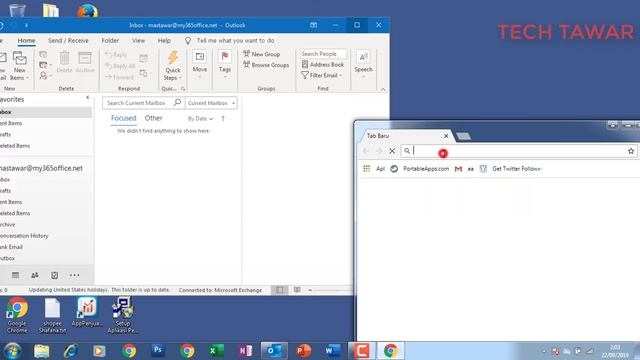Toggle sort order arrow in message list
This screenshot has height=360, width=640.
click(x=223, y=119)
